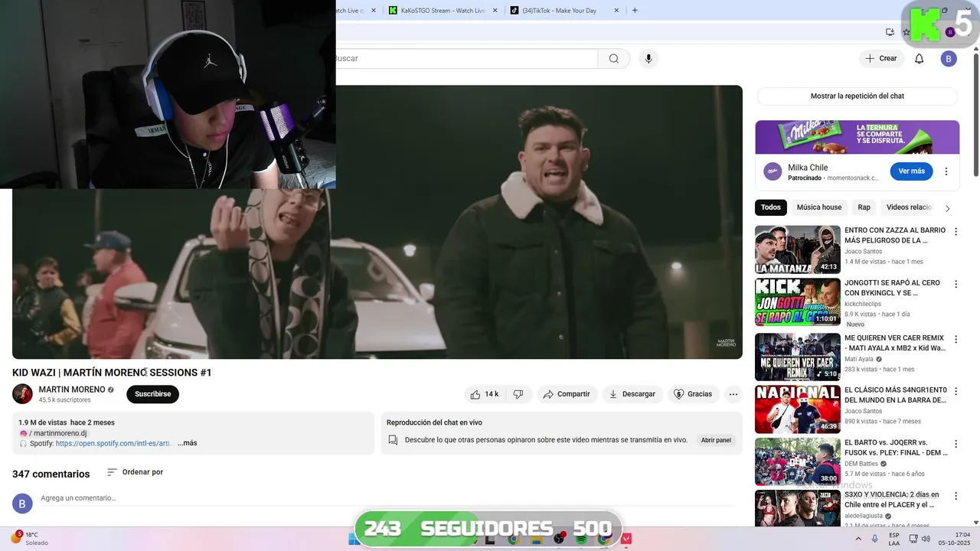Select the Rap filter chip
This screenshot has width=980, height=551.
click(864, 207)
